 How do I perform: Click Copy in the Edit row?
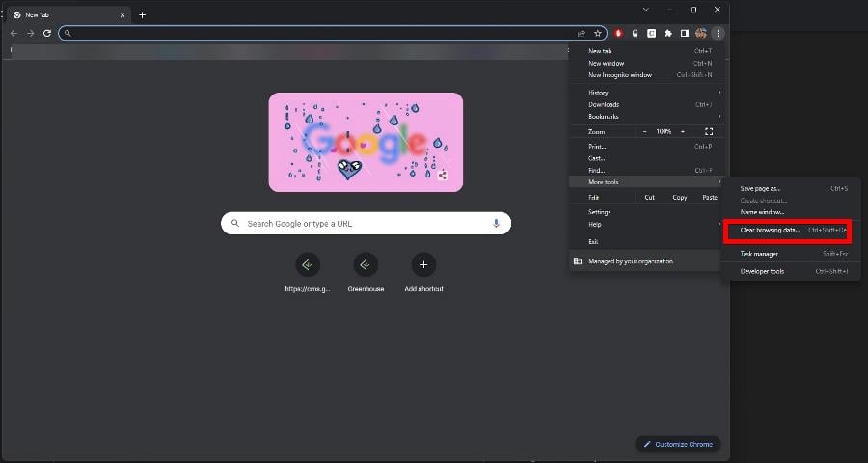pyautogui.click(x=679, y=197)
